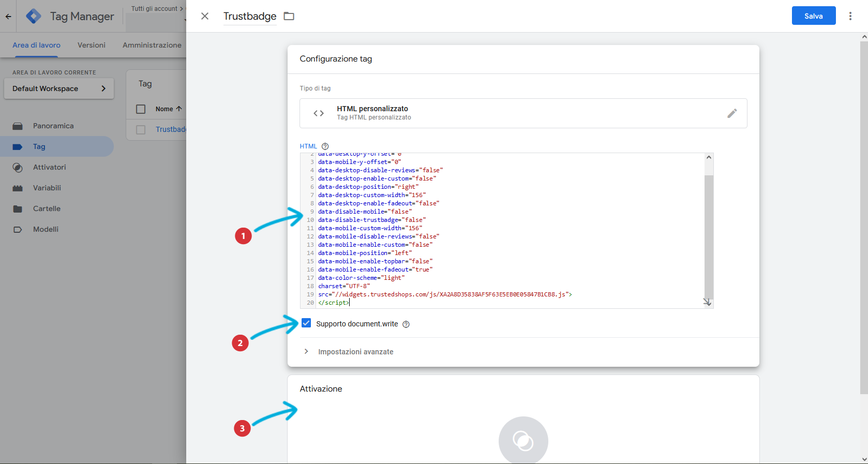868x464 pixels.
Task: Click code line data-color-scheme="light"
Action: click(362, 278)
